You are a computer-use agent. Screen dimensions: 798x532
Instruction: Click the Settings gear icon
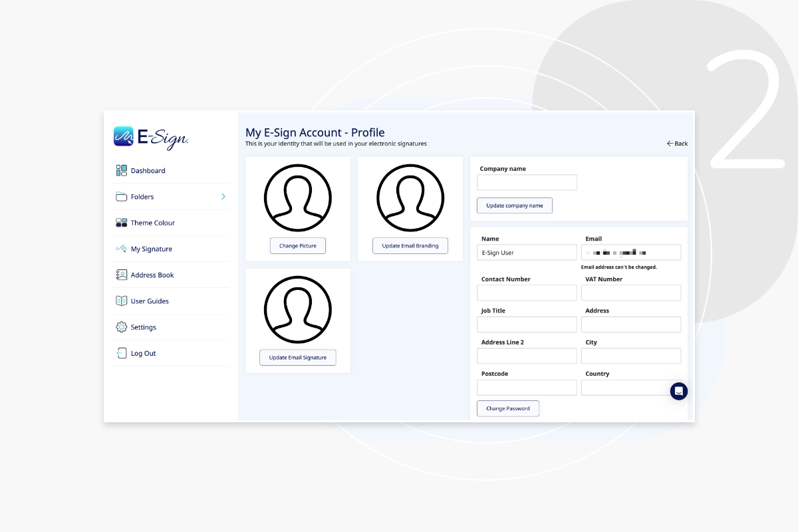point(121,327)
